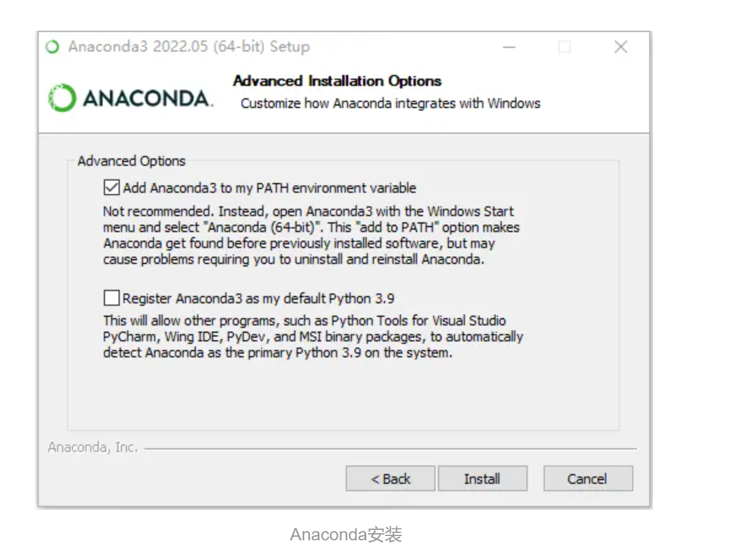This screenshot has height=560, width=750.
Task: Click the 'Advanced Options' group box label
Action: pyautogui.click(x=131, y=161)
